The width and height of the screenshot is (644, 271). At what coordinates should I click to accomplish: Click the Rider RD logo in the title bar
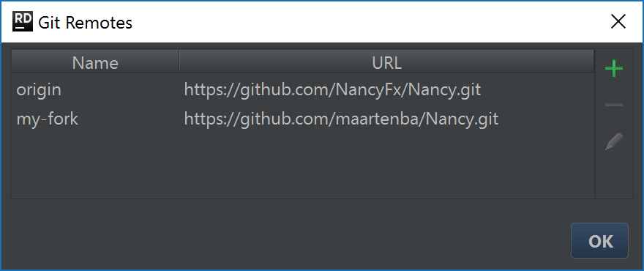(x=22, y=22)
